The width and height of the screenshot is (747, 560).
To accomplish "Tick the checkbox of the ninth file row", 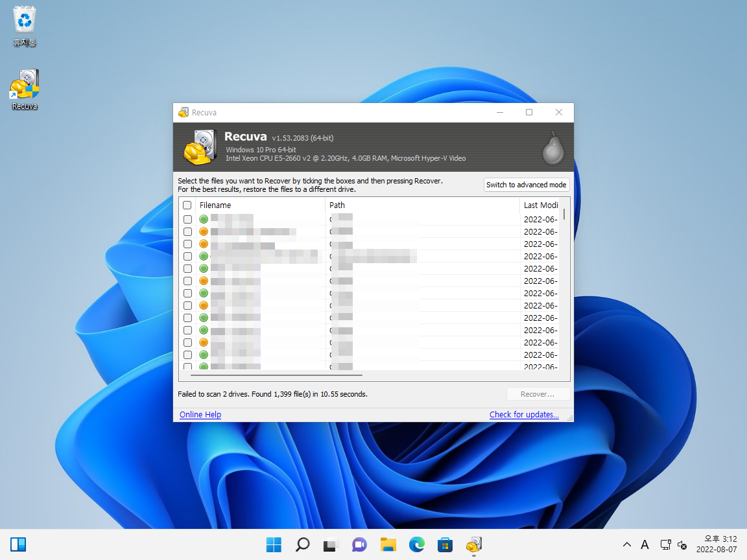I will 187,318.
